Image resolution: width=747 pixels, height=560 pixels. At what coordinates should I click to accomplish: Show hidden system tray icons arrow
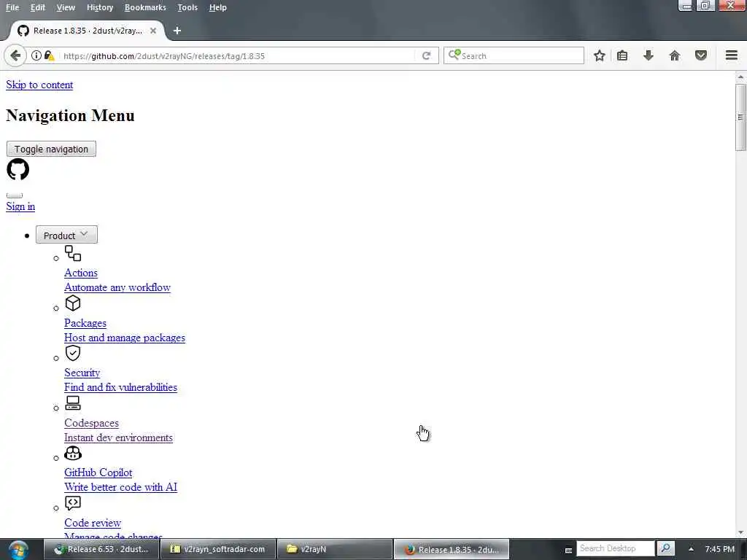(x=691, y=549)
